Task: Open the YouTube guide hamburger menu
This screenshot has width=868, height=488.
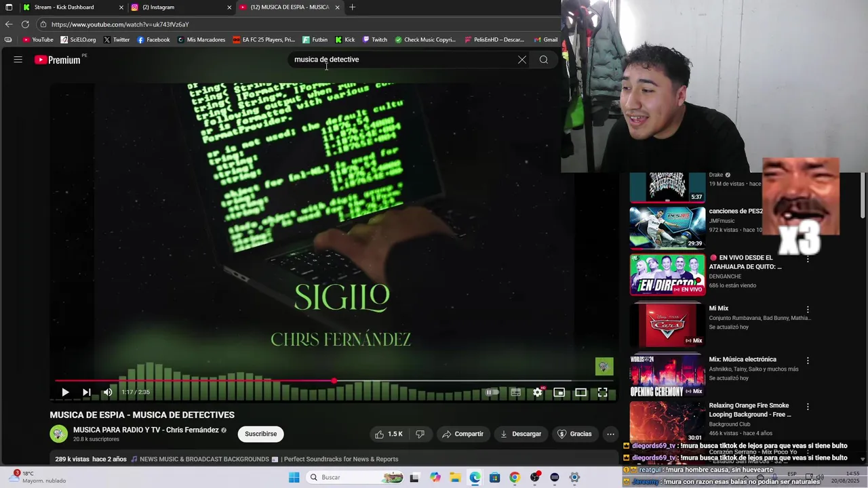Action: point(18,60)
